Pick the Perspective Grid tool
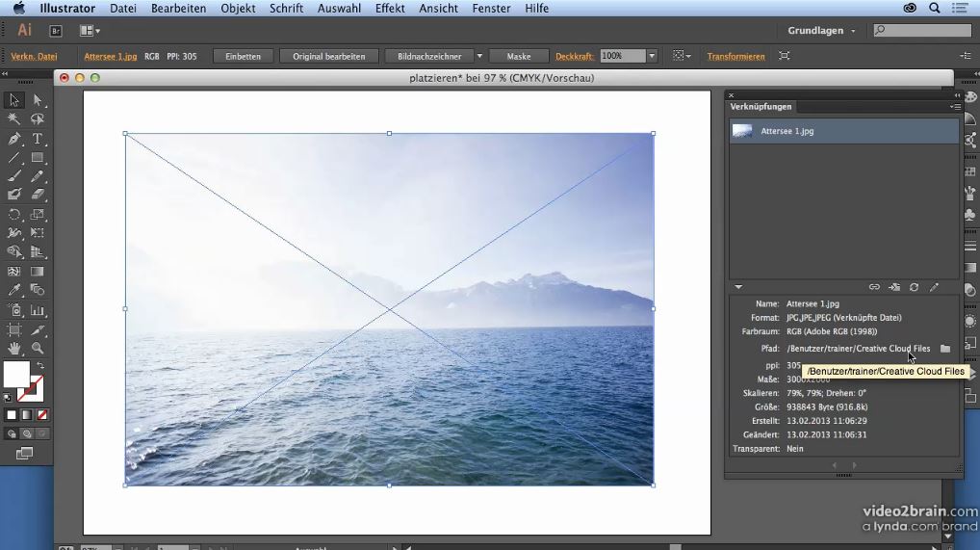Screen dimensions: 980x550 38,252
